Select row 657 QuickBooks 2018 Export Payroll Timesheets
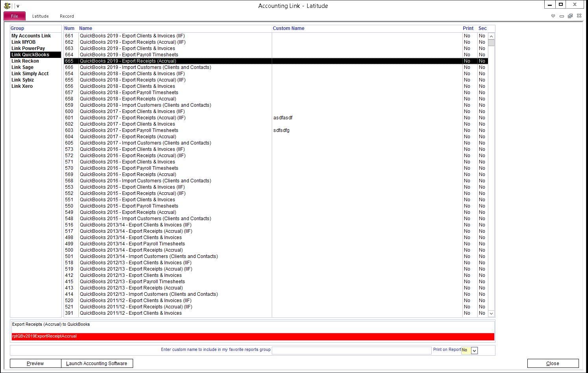The height and width of the screenshot is (373, 588). [x=276, y=93]
